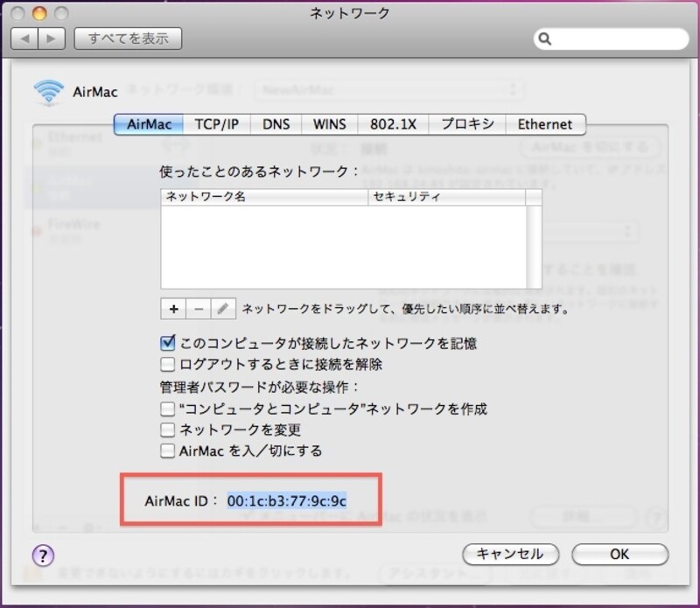Click the back arrow toolbar button

24,38
